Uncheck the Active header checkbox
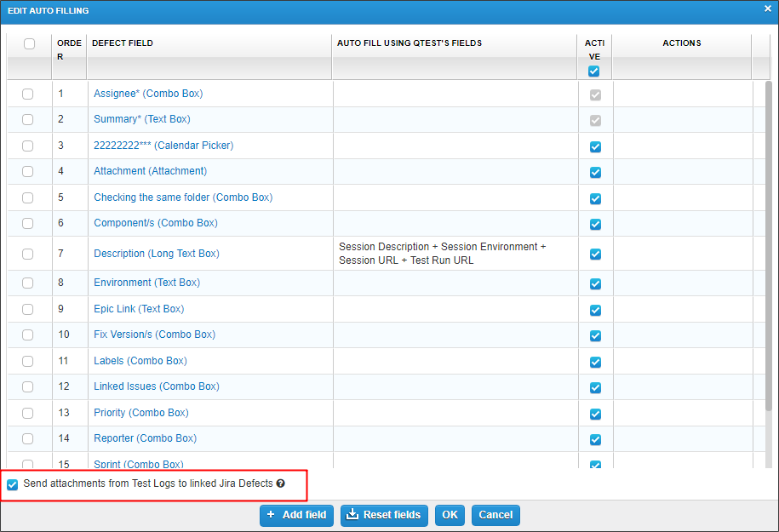The width and height of the screenshot is (779, 532). [594, 72]
